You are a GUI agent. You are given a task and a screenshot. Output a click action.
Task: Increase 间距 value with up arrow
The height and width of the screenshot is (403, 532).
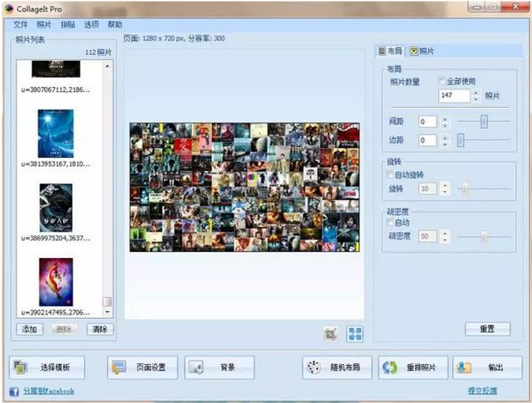tap(444, 119)
